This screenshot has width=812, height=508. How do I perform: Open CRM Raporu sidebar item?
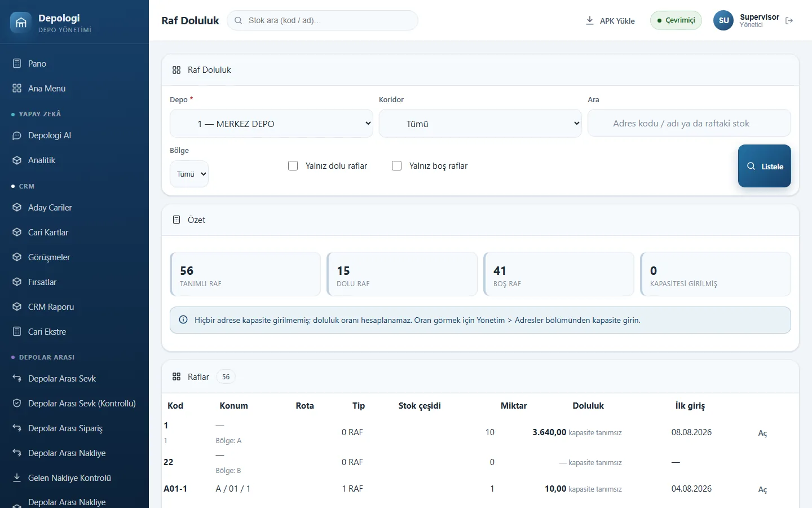[x=74, y=307]
